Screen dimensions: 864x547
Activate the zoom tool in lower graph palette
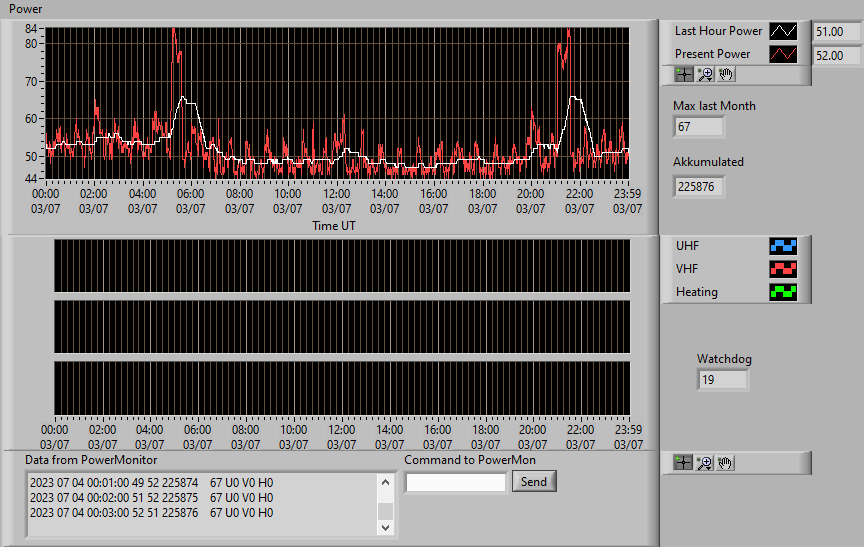[x=704, y=463]
